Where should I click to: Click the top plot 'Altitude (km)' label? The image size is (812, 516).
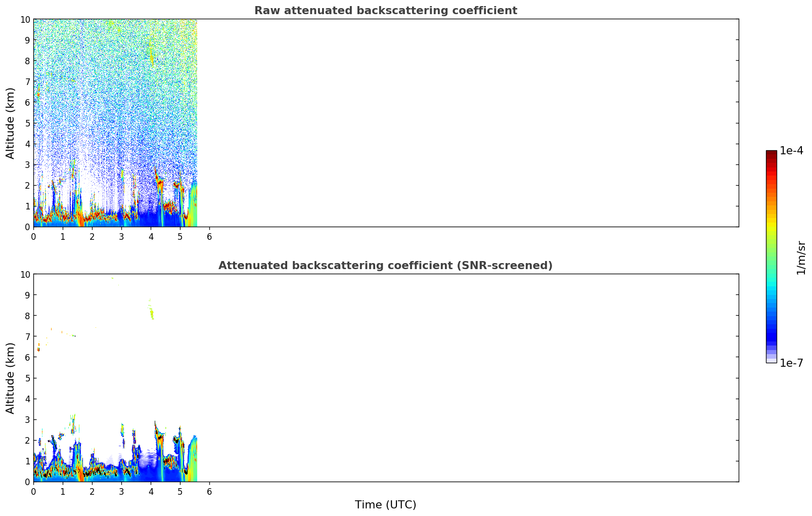pos(11,123)
